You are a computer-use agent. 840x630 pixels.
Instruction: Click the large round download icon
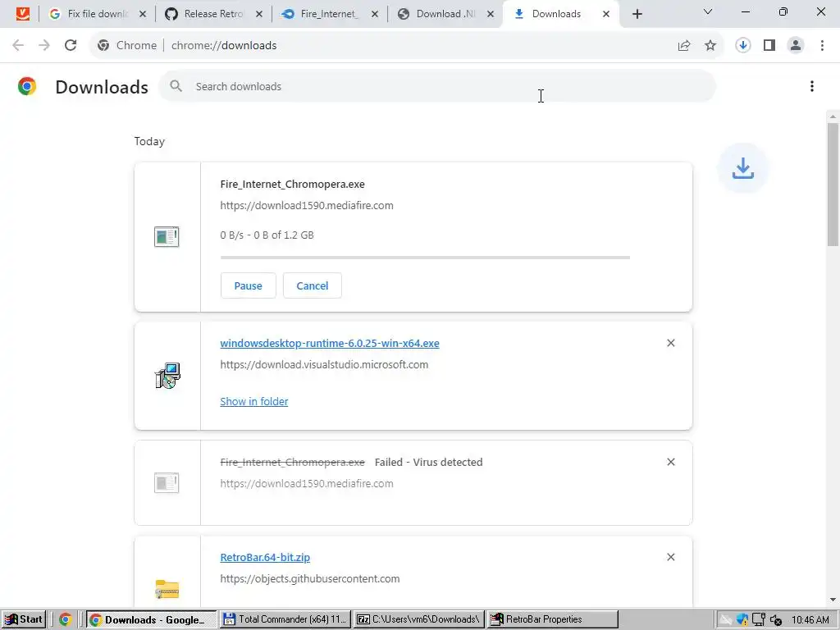coord(743,168)
